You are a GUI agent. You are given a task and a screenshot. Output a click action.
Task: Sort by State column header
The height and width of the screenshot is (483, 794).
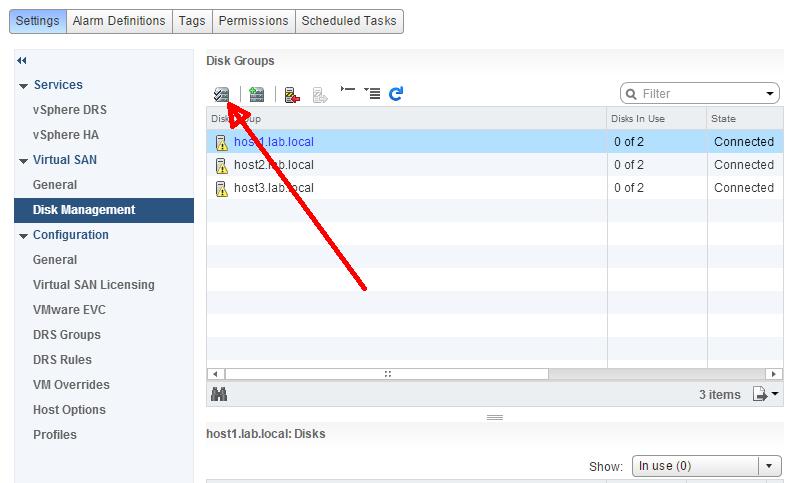point(745,118)
